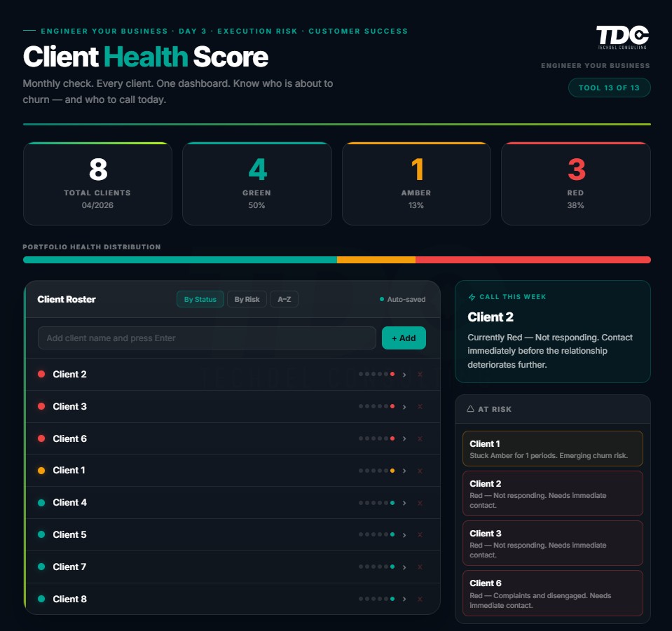Image resolution: width=672 pixels, height=631 pixels.
Task: Open the Client 1 card under At Risk
Action: pos(552,448)
